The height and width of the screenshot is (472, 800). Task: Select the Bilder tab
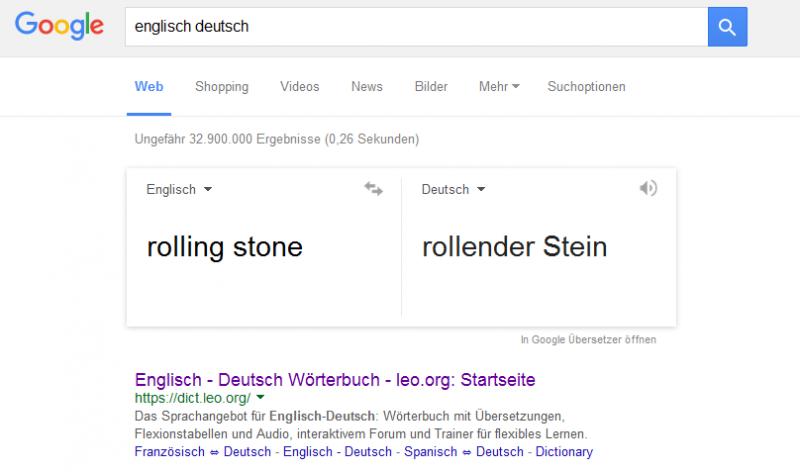(431, 86)
